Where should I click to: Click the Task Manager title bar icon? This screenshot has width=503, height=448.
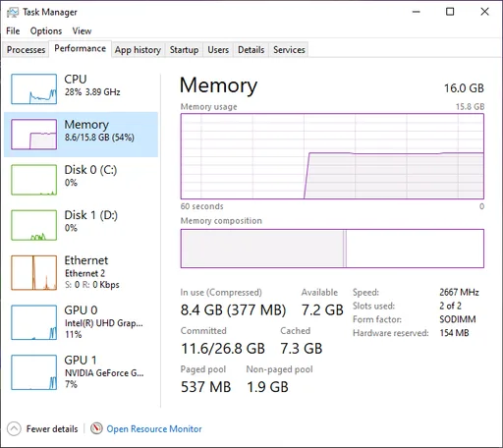click(x=13, y=12)
